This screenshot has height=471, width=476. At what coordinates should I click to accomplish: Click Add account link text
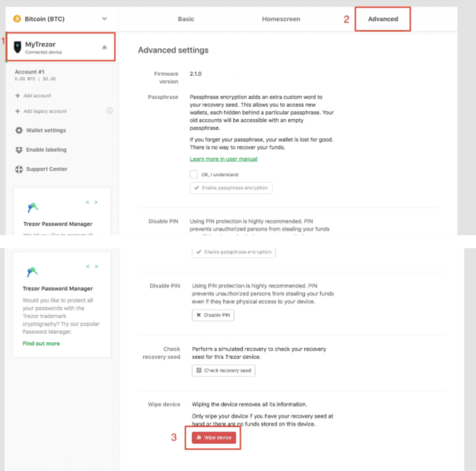[x=37, y=95]
